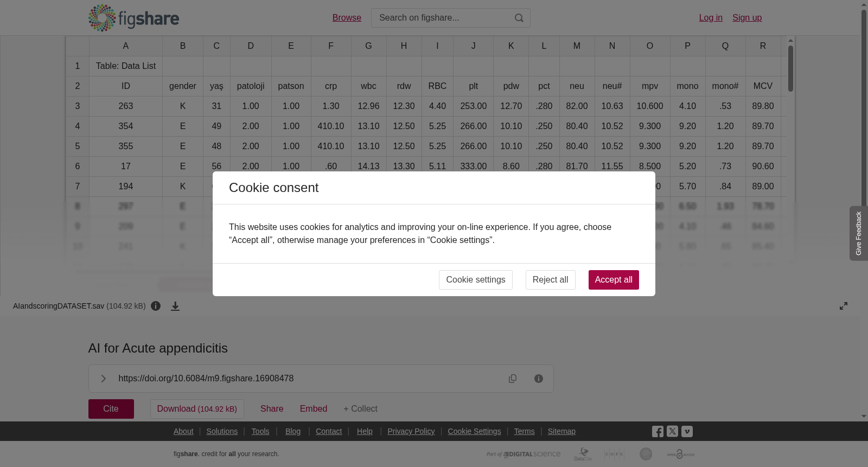The image size is (868, 467).
Task: Open Contact footer link
Action: [x=329, y=431]
